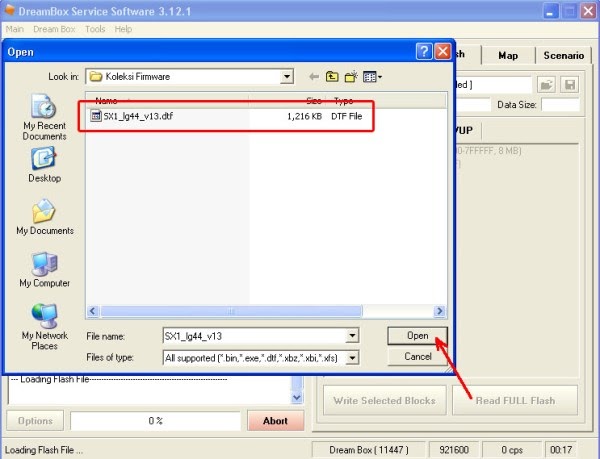Click the Data Size field
Viewport: 600px width, 459px height.
pos(560,104)
